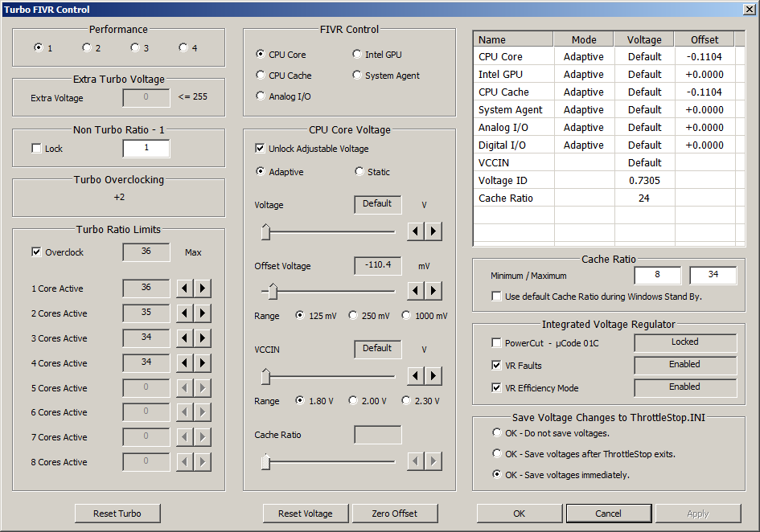Decrease the 2 Cores Active turbo ratio
The height and width of the screenshot is (532, 760).
[184, 313]
